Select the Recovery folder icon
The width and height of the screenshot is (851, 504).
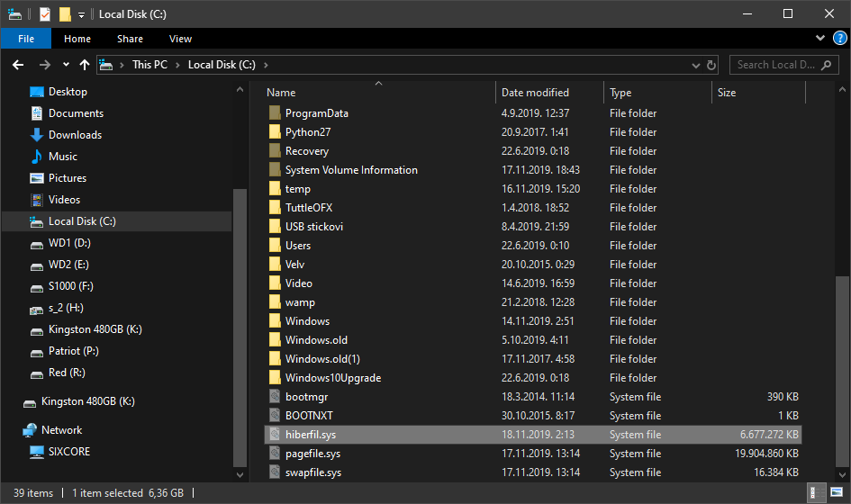pyautogui.click(x=276, y=151)
